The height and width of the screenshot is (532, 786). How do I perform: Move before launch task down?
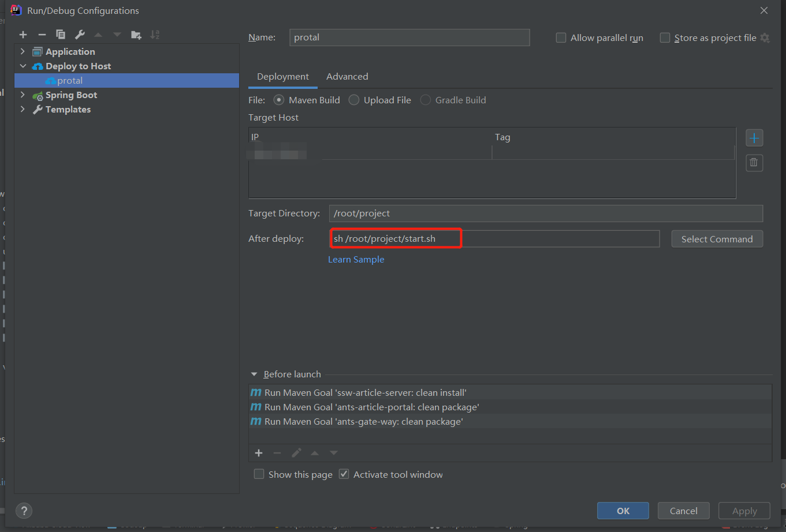(x=334, y=453)
